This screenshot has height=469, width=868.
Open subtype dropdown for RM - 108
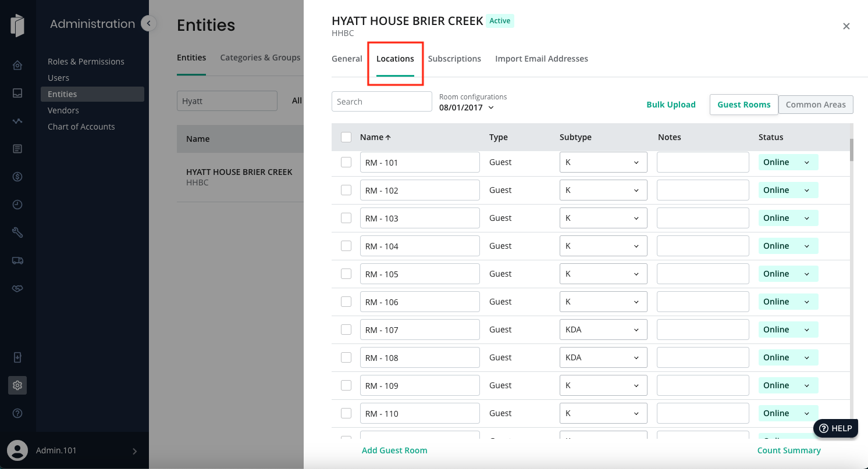(x=603, y=357)
